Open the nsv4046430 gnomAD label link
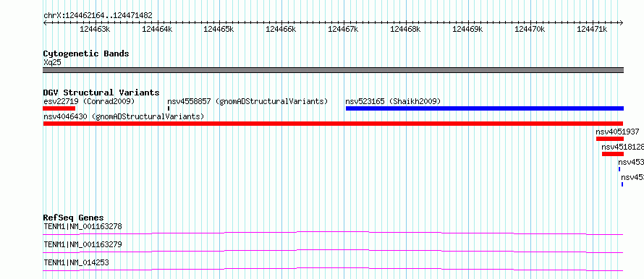Screen dimensions: 644x279 click(124, 116)
